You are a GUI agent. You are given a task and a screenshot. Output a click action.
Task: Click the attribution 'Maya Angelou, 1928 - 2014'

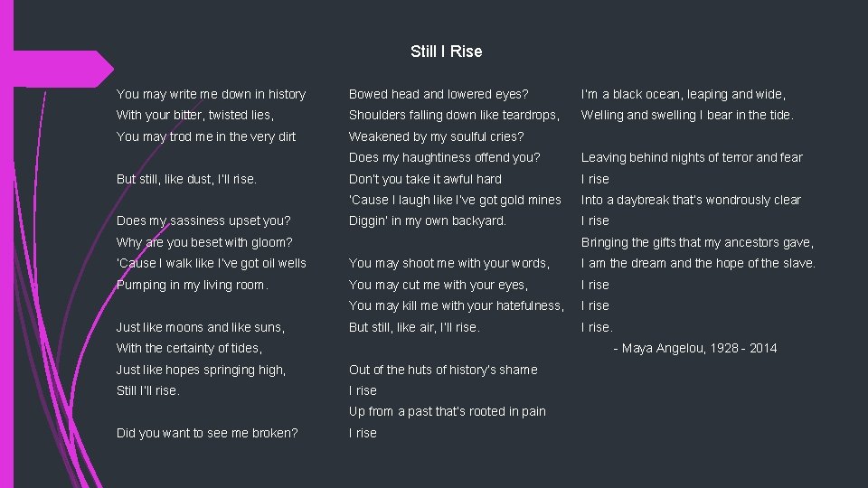[x=695, y=348]
